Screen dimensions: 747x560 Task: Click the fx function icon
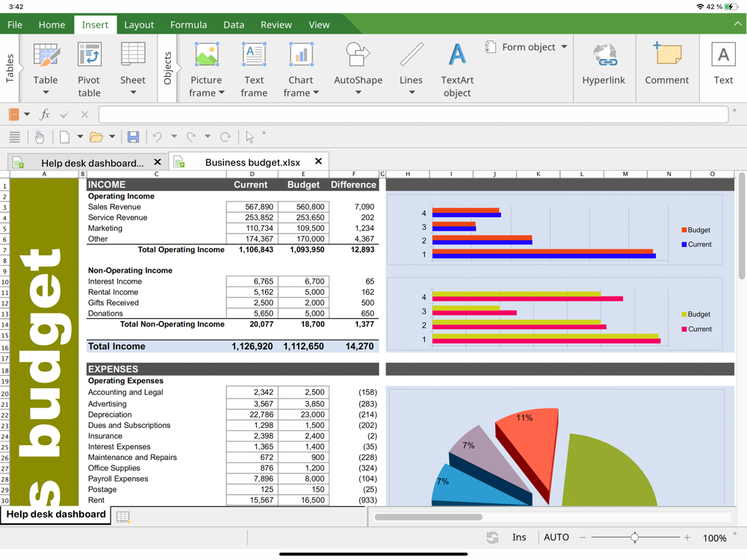click(x=45, y=114)
